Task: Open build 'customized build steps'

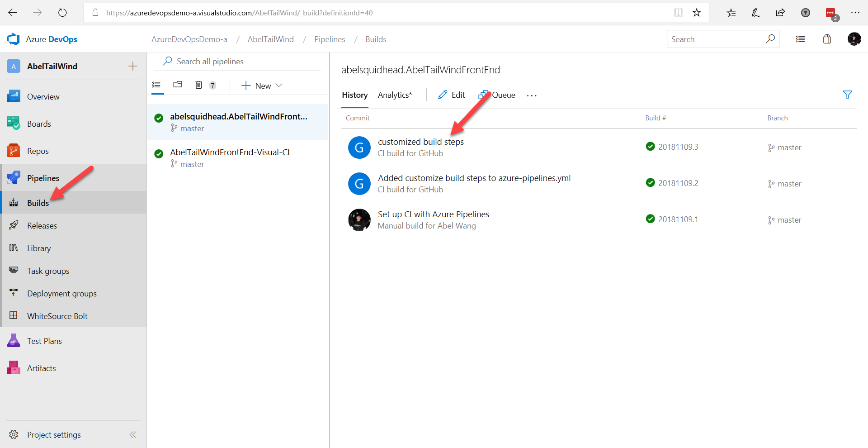Action: pyautogui.click(x=421, y=142)
